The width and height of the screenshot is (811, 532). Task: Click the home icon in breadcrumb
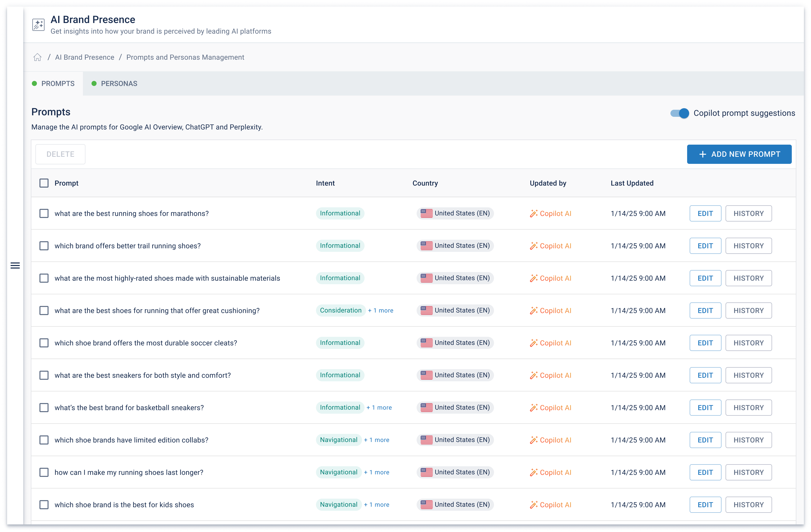[37, 57]
